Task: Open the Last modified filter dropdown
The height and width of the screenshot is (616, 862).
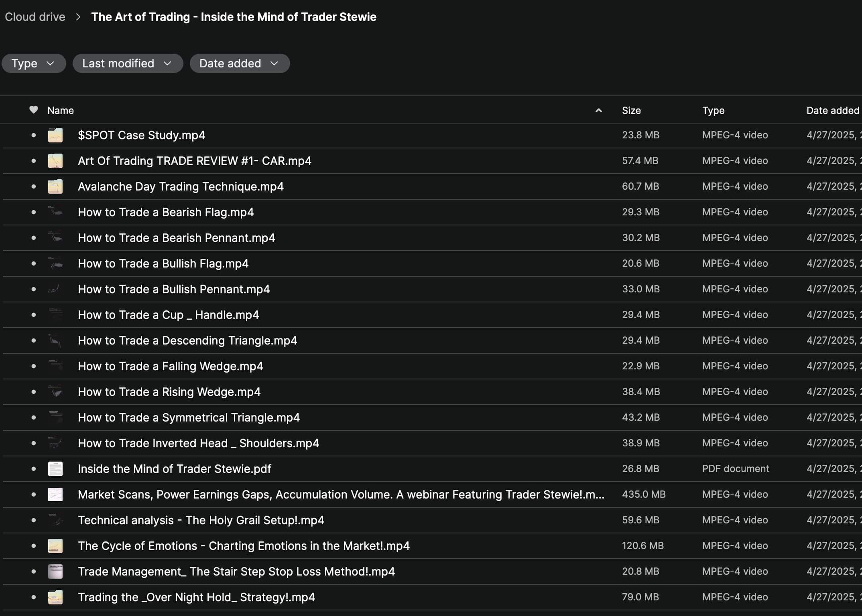Action: point(127,63)
